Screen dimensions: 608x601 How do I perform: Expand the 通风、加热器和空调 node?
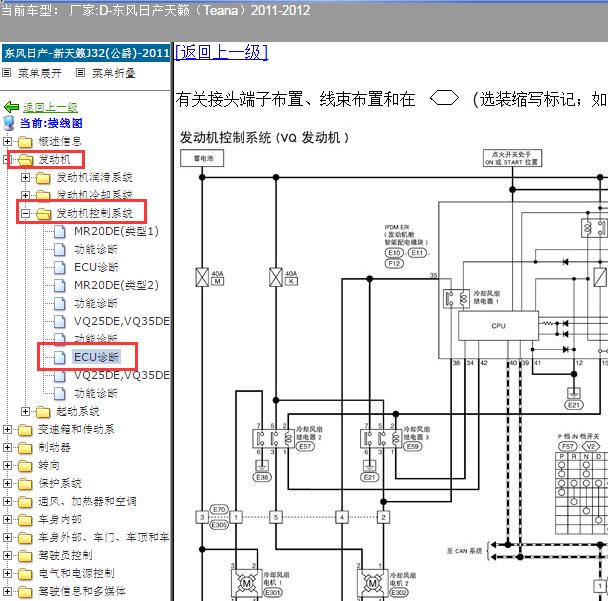[7, 501]
